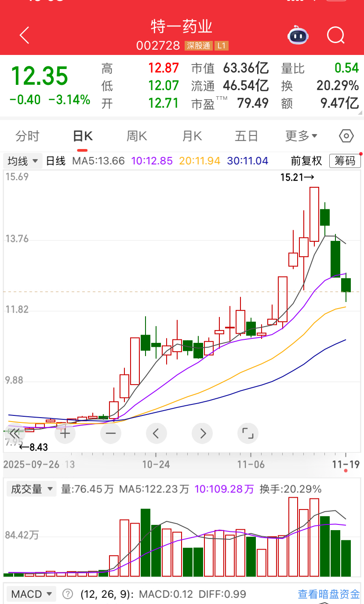Tap circulating value 46.54亿
Viewport: 364px width, 604px height.
[x=246, y=85]
